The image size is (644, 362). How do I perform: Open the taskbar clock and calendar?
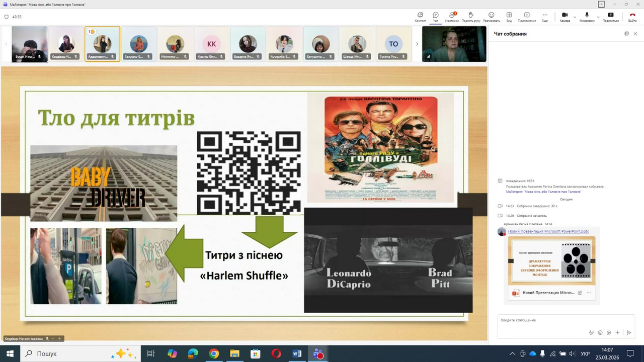(607, 353)
